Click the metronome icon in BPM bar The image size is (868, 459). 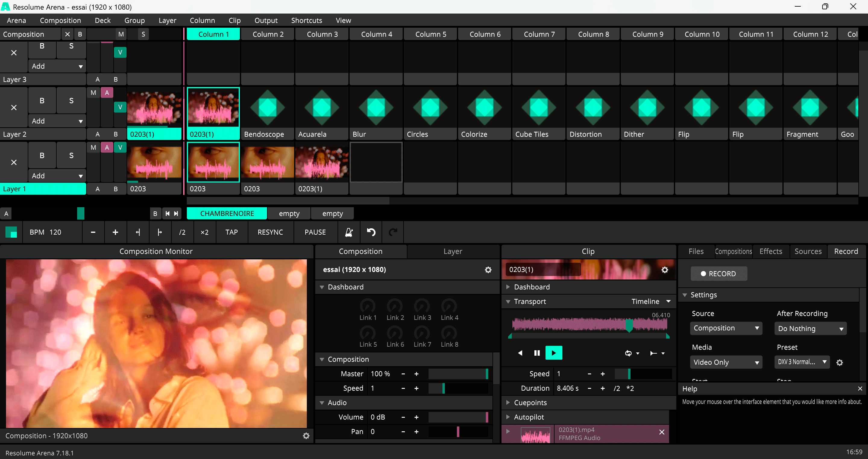tap(349, 232)
